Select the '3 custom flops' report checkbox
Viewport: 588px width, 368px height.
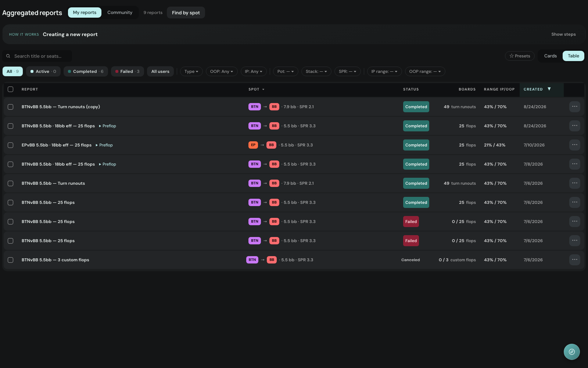tap(11, 260)
